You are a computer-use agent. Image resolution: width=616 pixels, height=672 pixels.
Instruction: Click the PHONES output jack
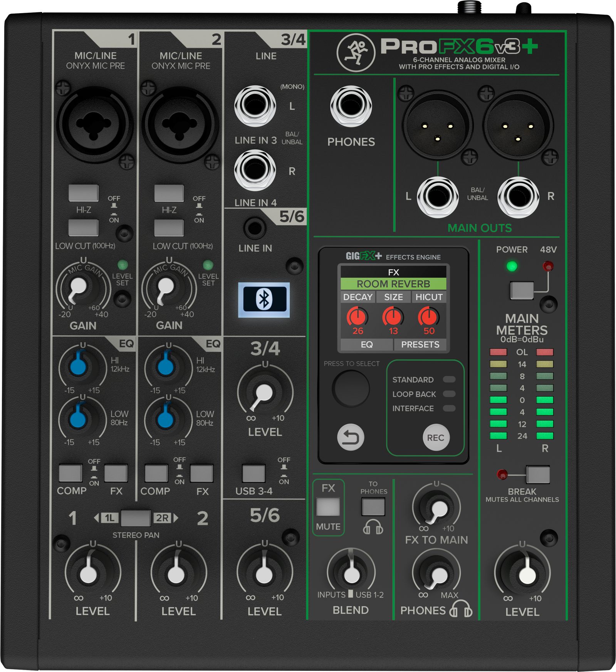(x=351, y=107)
